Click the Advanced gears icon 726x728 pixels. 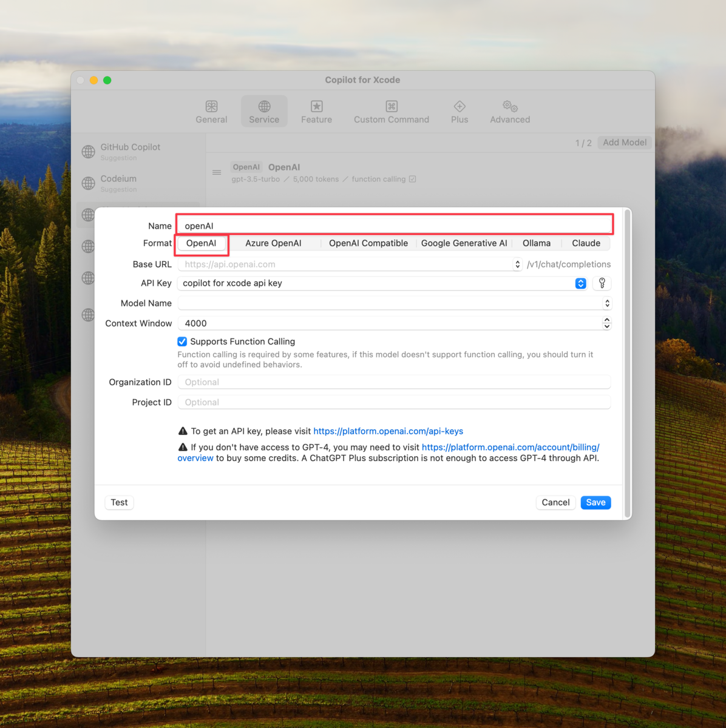coord(510,106)
